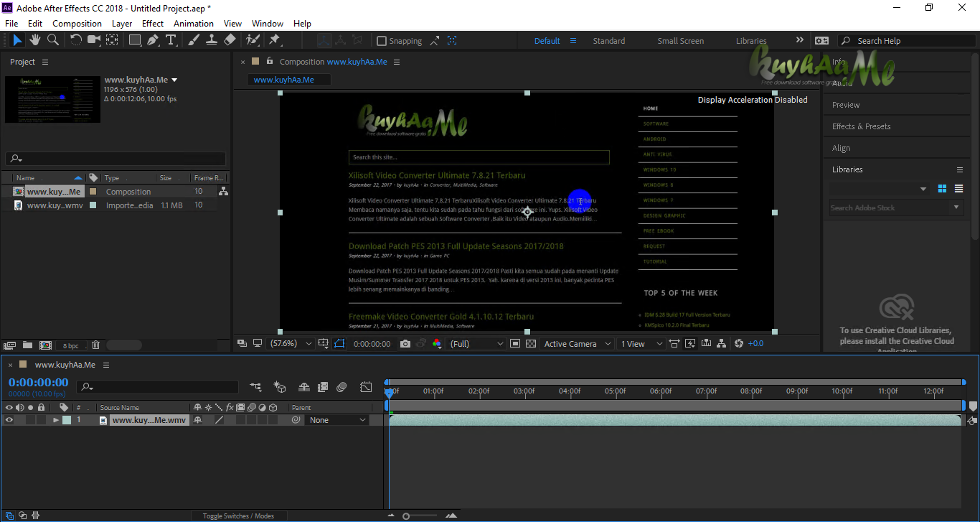
Task: Open Project panel menu
Action: pos(45,62)
